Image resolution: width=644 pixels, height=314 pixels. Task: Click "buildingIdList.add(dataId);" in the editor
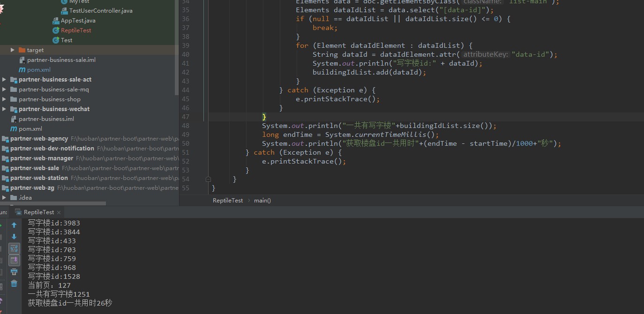tap(370, 72)
